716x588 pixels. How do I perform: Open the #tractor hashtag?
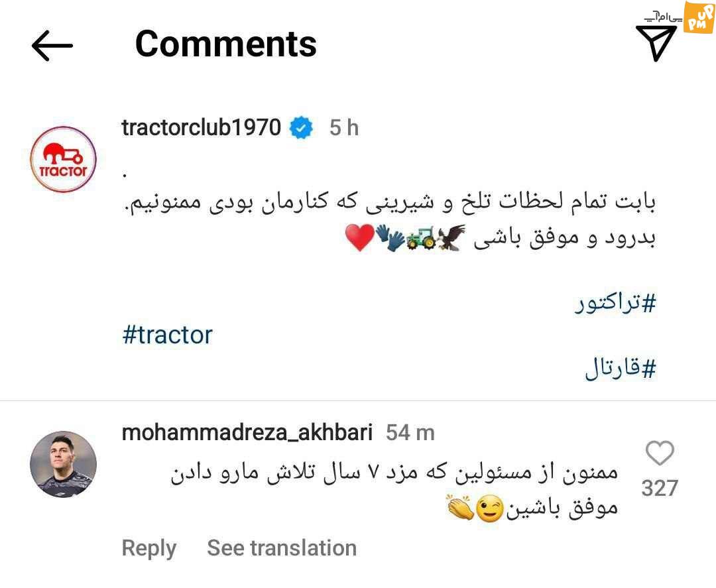[x=167, y=335]
